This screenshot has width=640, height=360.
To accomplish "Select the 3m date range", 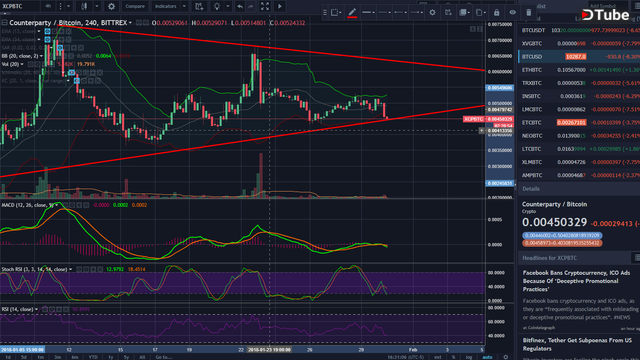I will click(x=58, y=357).
